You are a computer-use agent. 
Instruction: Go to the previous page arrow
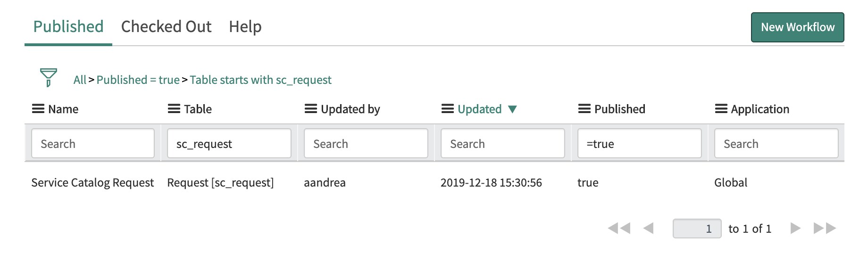coord(649,228)
